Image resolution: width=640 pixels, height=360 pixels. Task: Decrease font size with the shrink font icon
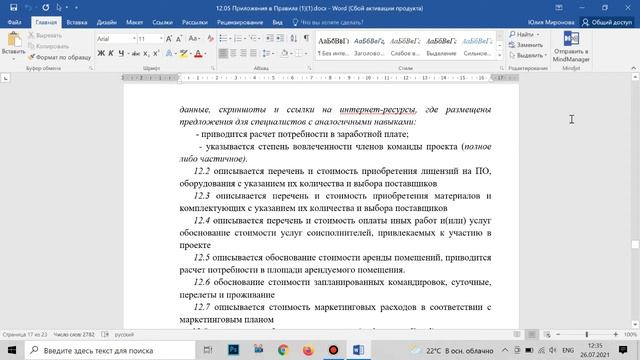179,39
